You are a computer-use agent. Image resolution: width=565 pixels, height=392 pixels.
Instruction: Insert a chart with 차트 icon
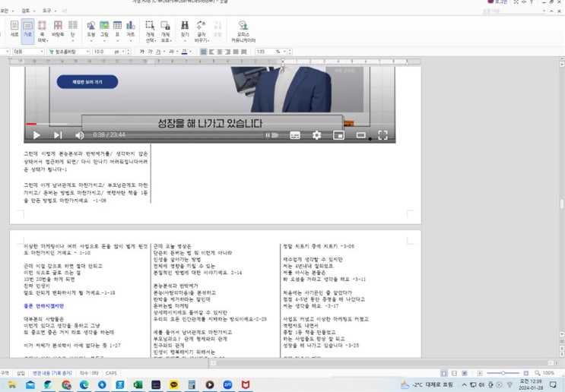point(131,29)
